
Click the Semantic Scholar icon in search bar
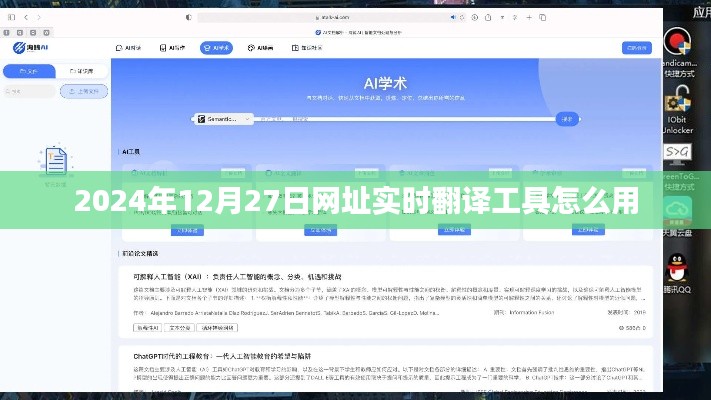click(201, 119)
